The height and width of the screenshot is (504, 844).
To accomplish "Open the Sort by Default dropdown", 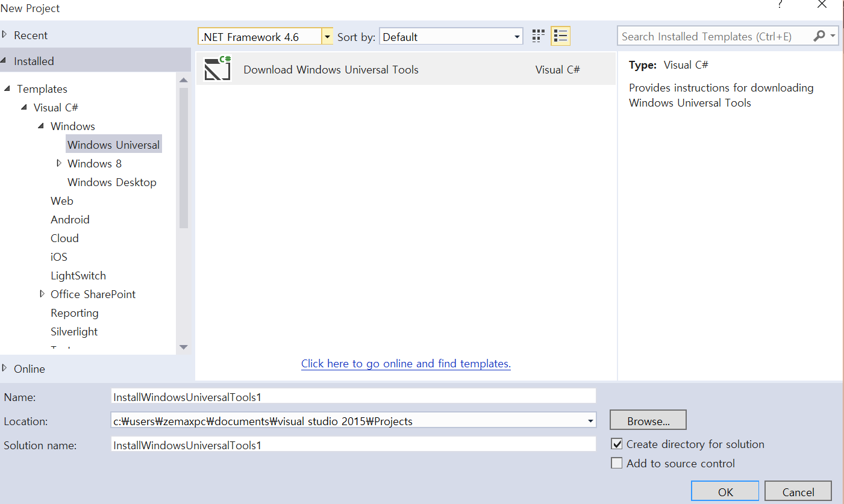I will pyautogui.click(x=517, y=37).
